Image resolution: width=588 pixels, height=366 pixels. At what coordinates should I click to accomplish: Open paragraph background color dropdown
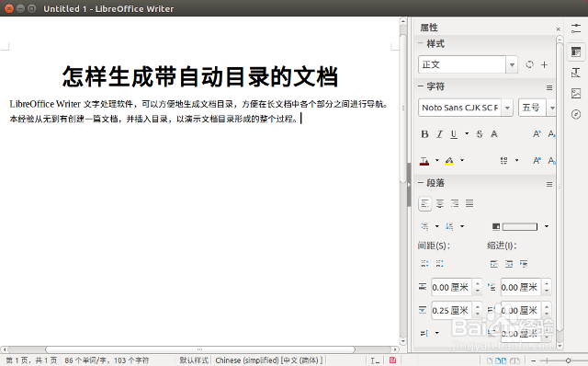547,226
